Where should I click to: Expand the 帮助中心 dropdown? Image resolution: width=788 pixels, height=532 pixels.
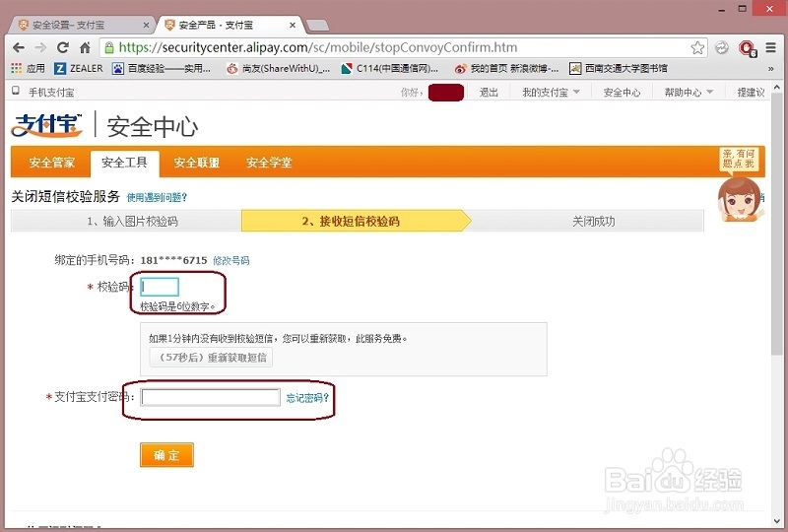click(689, 92)
